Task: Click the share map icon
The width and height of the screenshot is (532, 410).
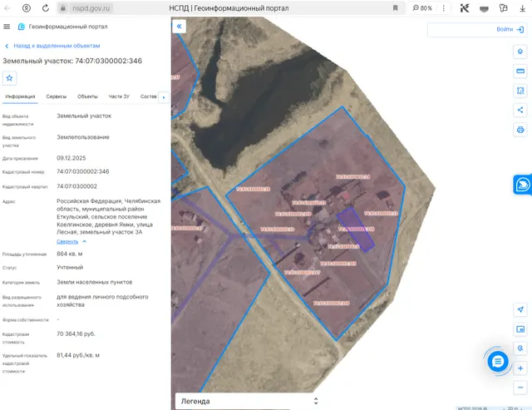Action: [x=520, y=110]
